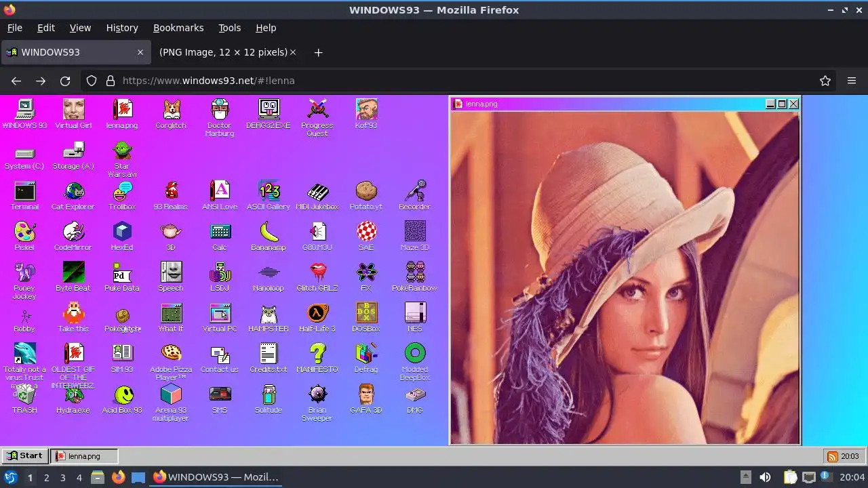This screenshot has width=868, height=488.
Task: Open DEFRAG32.EXE skull icon
Action: point(269,109)
